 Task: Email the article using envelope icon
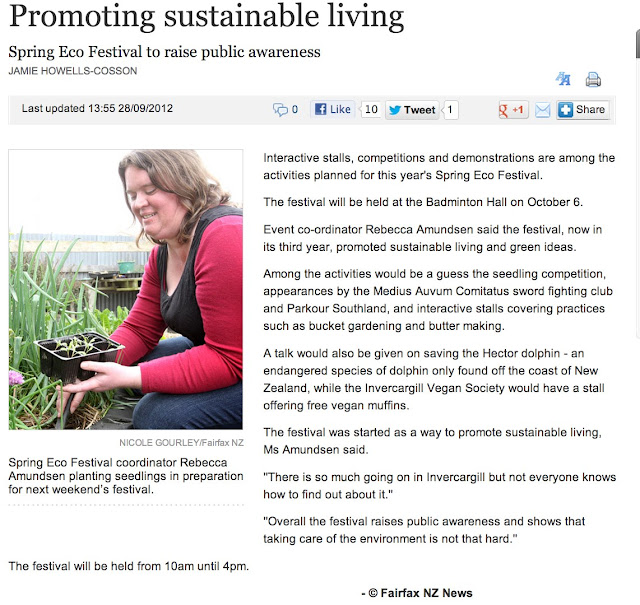(542, 110)
